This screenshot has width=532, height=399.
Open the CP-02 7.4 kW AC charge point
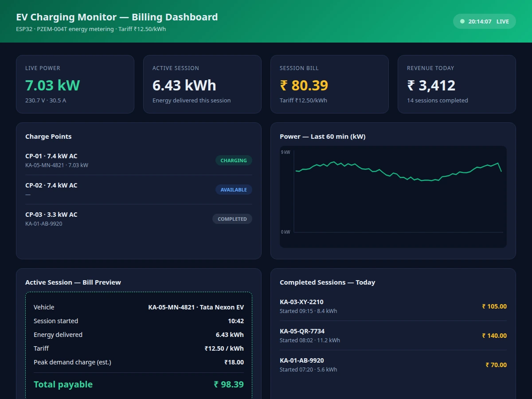coord(138,190)
